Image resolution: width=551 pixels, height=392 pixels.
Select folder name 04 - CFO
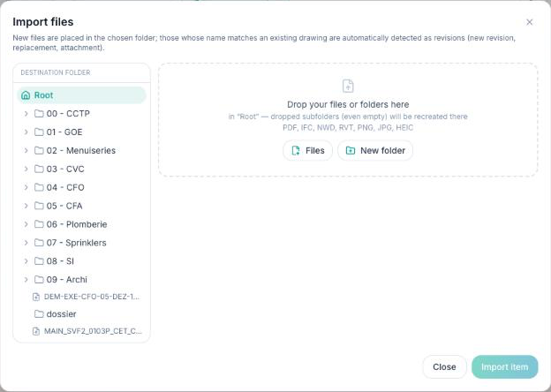(x=65, y=187)
